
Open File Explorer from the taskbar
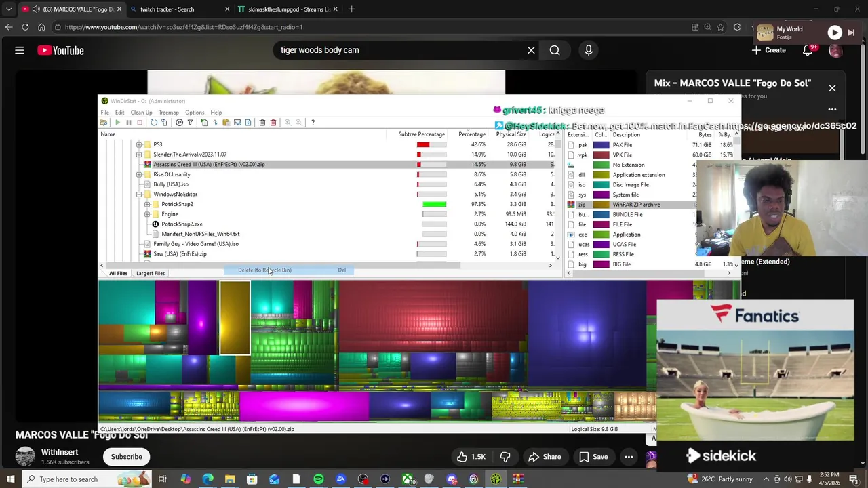pos(230,479)
